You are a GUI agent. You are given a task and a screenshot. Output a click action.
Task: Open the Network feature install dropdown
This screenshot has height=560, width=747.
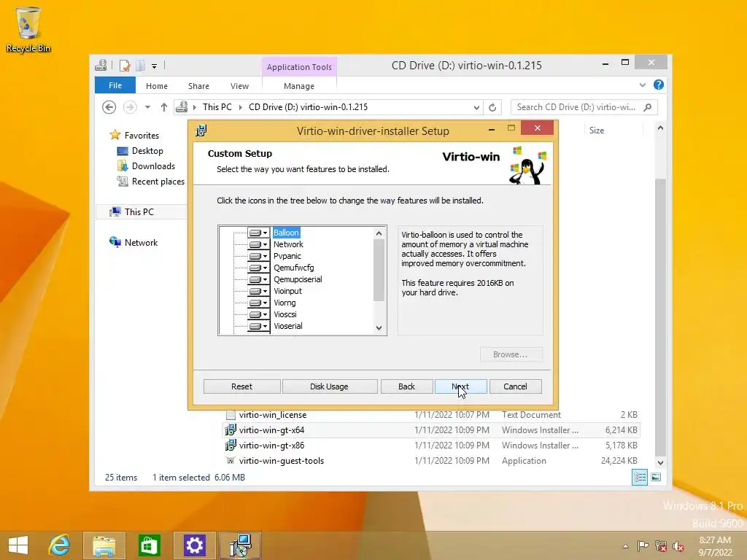258,244
